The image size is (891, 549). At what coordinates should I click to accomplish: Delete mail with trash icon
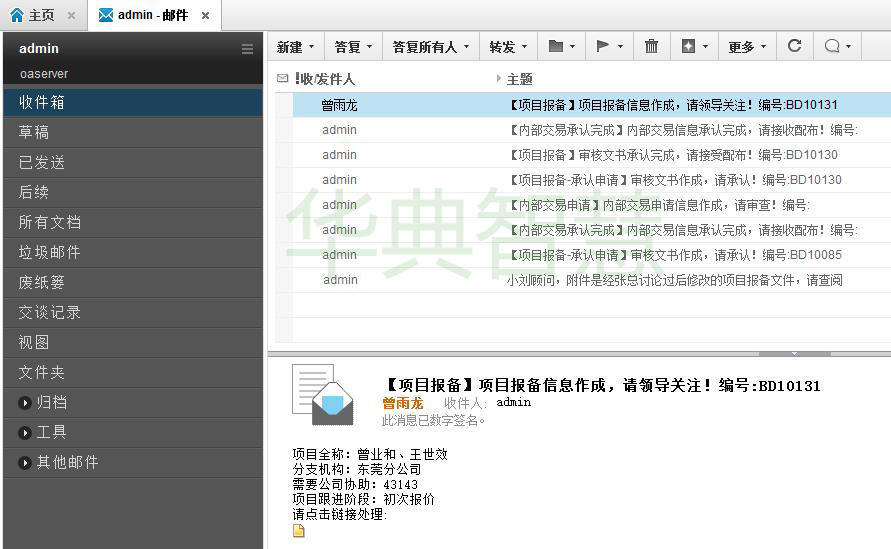point(651,46)
